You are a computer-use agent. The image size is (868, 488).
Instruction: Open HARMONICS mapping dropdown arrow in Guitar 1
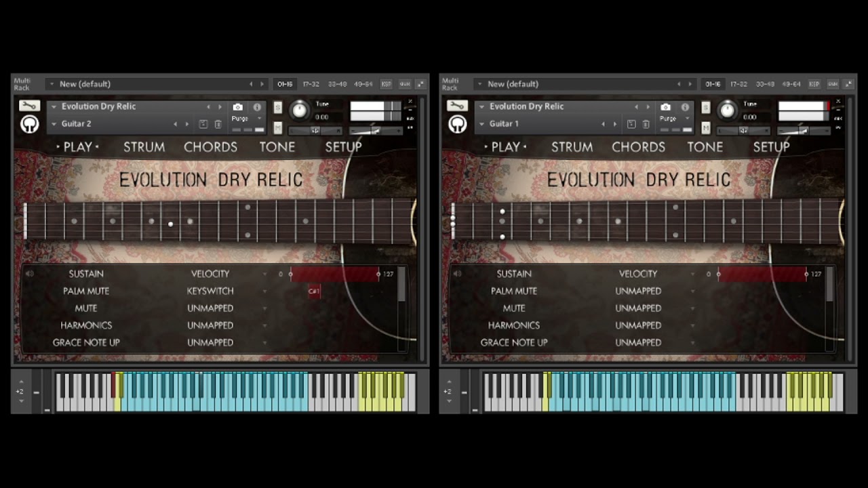point(692,326)
